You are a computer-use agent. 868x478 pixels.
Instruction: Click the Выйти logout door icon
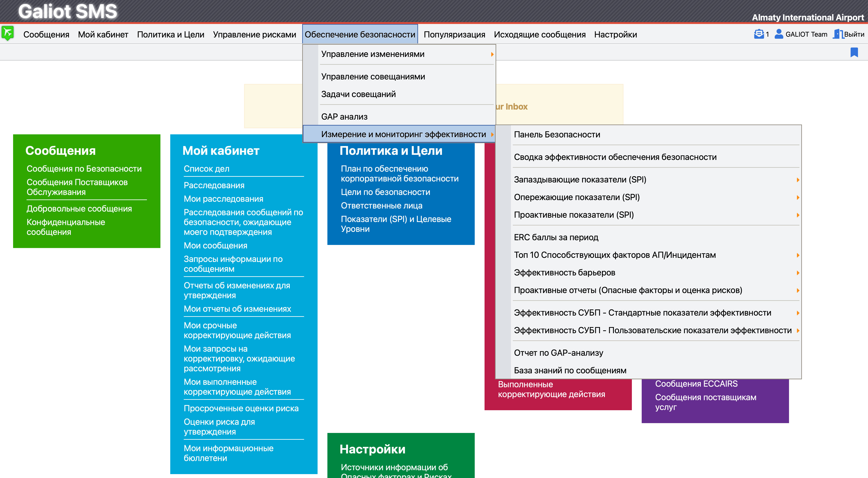pyautogui.click(x=838, y=34)
